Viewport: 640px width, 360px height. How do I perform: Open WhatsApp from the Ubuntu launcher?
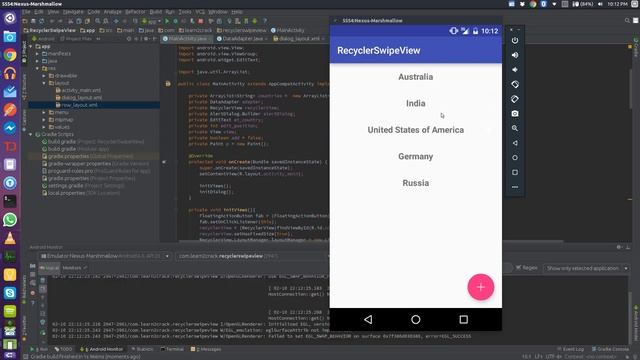click(x=10, y=220)
